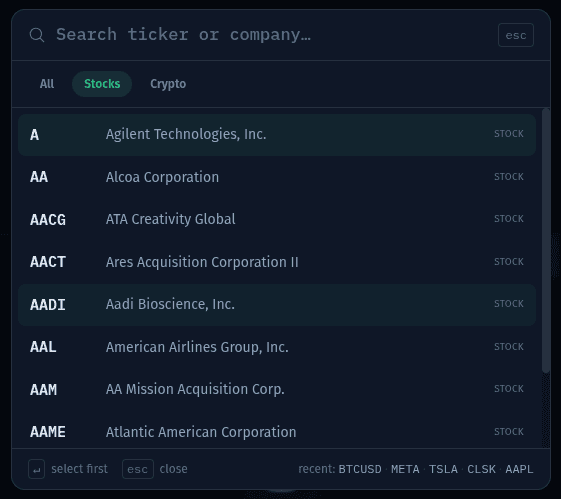The width and height of the screenshot is (561, 499).
Task: Click the results list scrollbar
Action: [x=546, y=240]
